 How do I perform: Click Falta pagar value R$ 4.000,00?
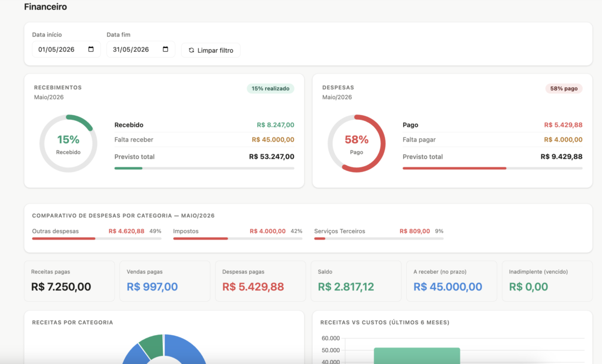pyautogui.click(x=563, y=140)
